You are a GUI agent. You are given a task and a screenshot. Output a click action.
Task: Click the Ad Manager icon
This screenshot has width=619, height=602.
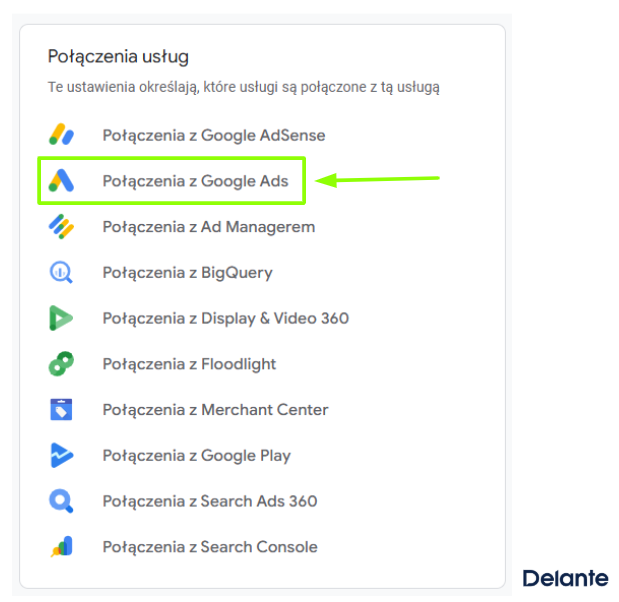(x=61, y=227)
